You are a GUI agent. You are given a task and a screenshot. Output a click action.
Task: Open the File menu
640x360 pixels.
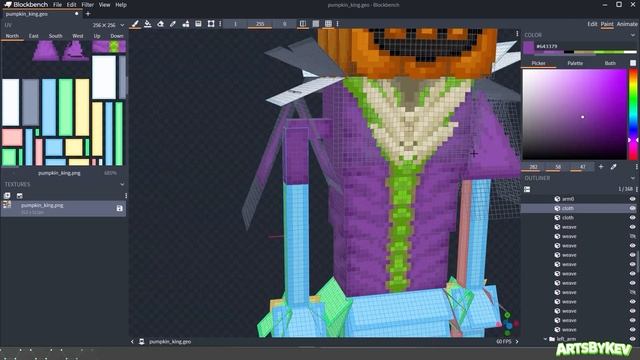click(x=57, y=4)
